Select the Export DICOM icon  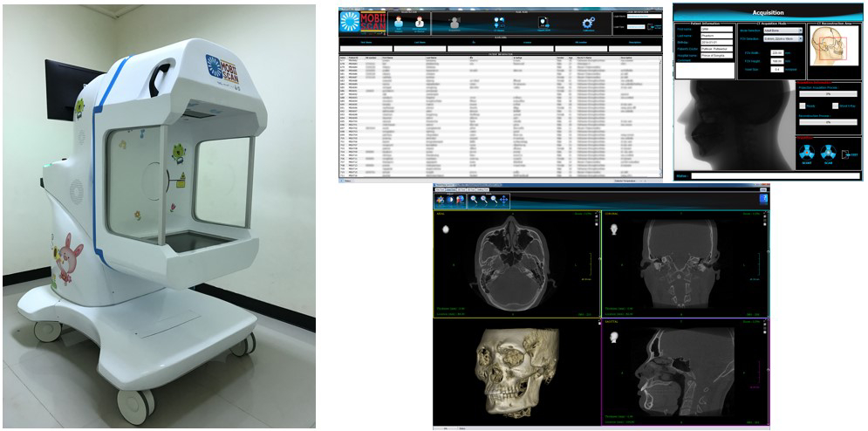click(x=543, y=22)
